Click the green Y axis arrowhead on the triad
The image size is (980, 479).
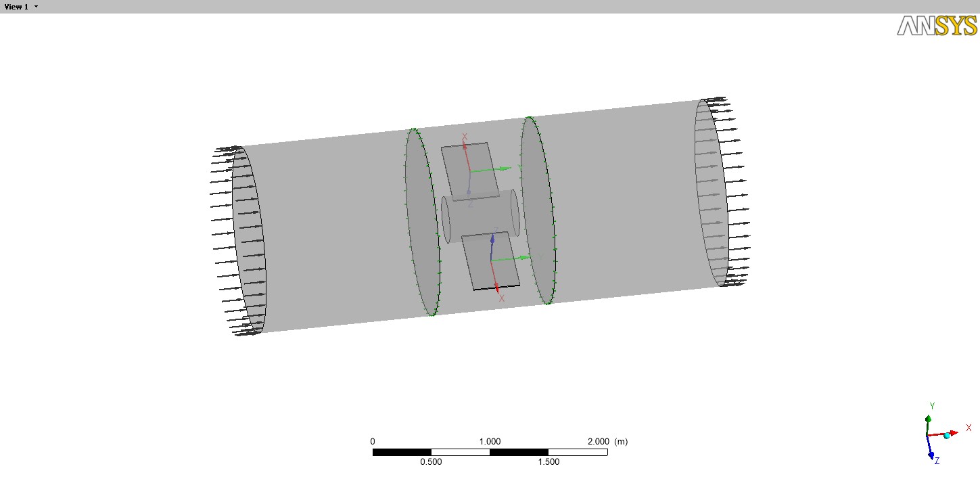tap(929, 419)
